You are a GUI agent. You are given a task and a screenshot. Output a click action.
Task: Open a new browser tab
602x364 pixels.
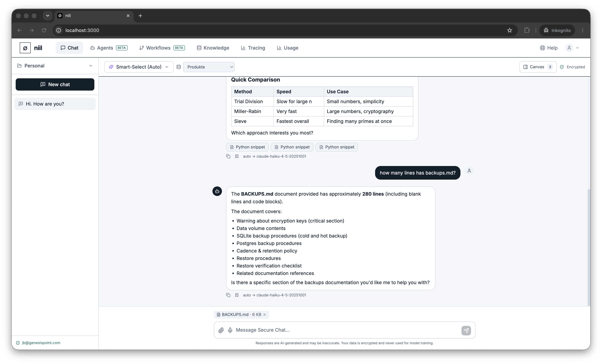click(140, 16)
